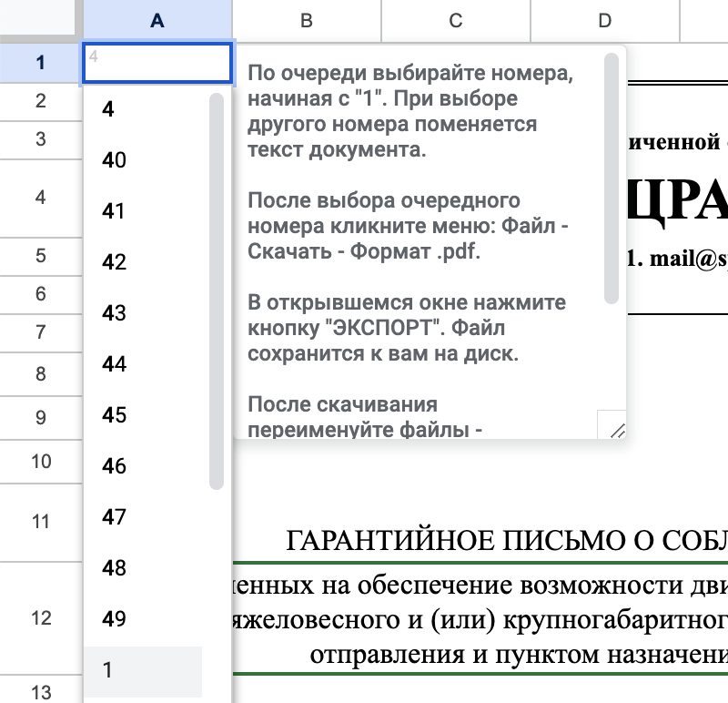Select row 7 header
Screen dimensions: 728x703
point(41,332)
